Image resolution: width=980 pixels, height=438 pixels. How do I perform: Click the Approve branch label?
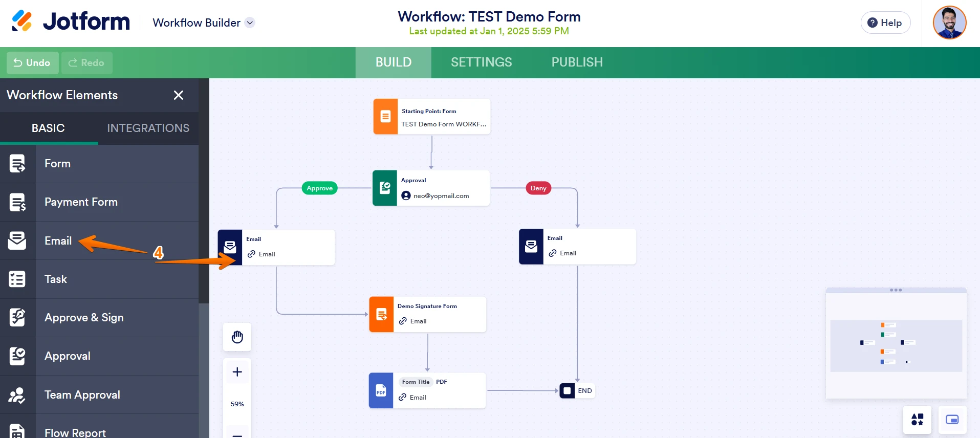coord(320,188)
